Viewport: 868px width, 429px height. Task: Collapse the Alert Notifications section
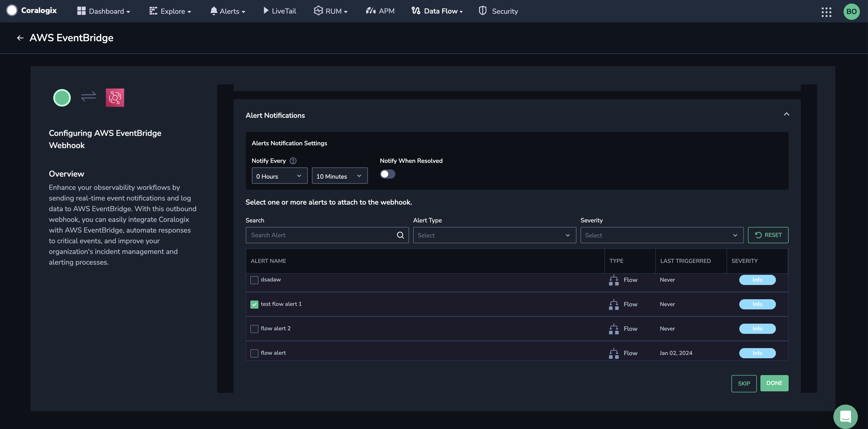[x=786, y=114]
